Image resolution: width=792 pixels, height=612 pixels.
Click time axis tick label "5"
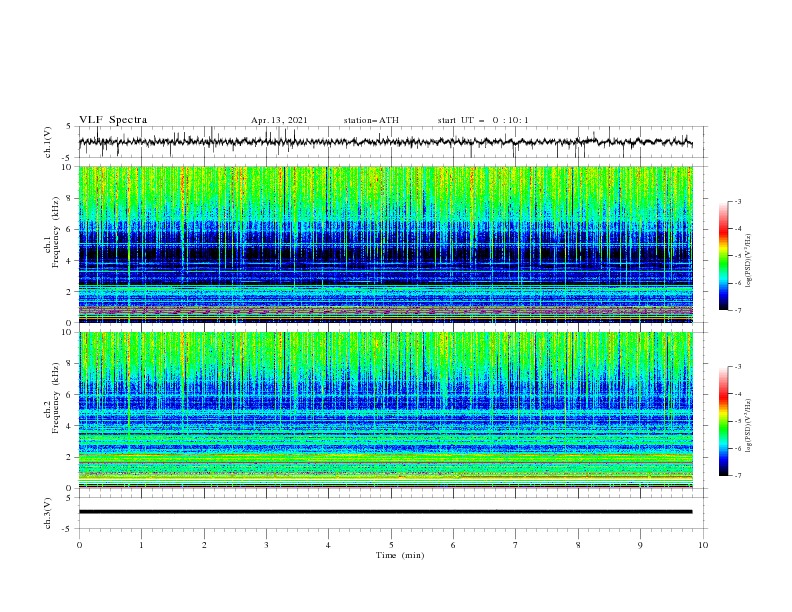tap(391, 545)
